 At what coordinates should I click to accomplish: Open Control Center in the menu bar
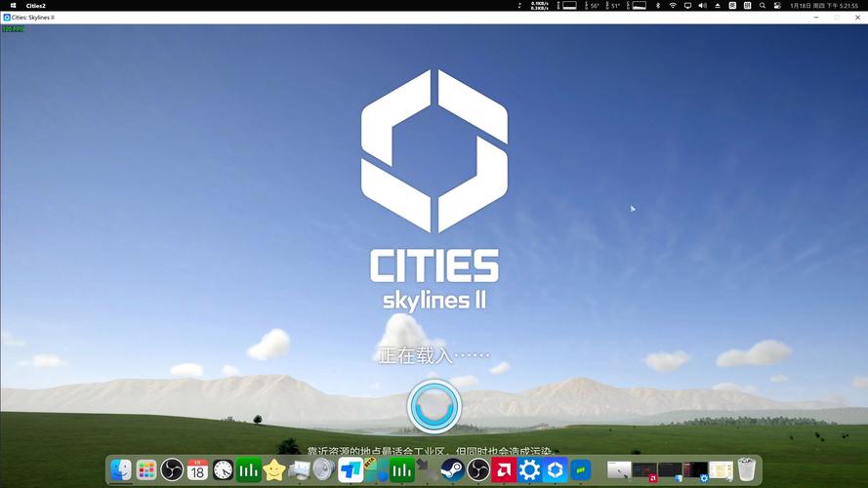[777, 5]
